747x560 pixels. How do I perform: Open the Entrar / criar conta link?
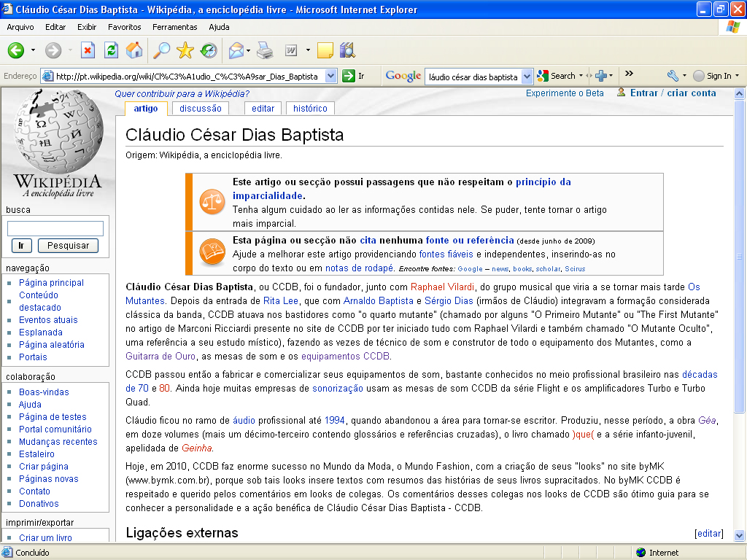(x=673, y=93)
